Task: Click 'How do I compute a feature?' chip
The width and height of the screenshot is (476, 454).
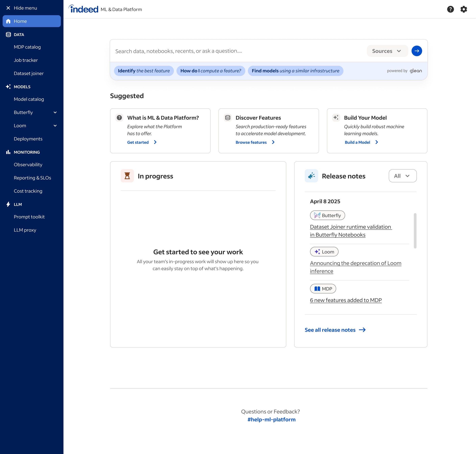Action: click(x=211, y=71)
